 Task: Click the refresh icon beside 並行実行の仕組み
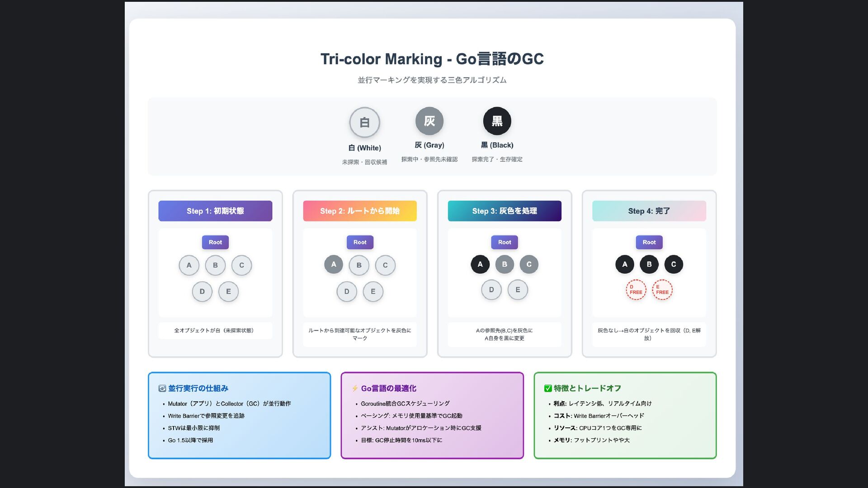pyautogui.click(x=162, y=388)
